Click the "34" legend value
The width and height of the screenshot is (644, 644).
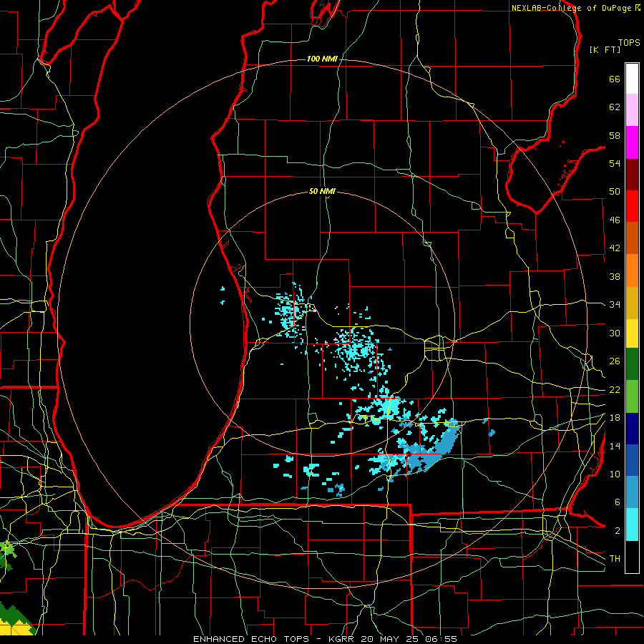pyautogui.click(x=615, y=305)
